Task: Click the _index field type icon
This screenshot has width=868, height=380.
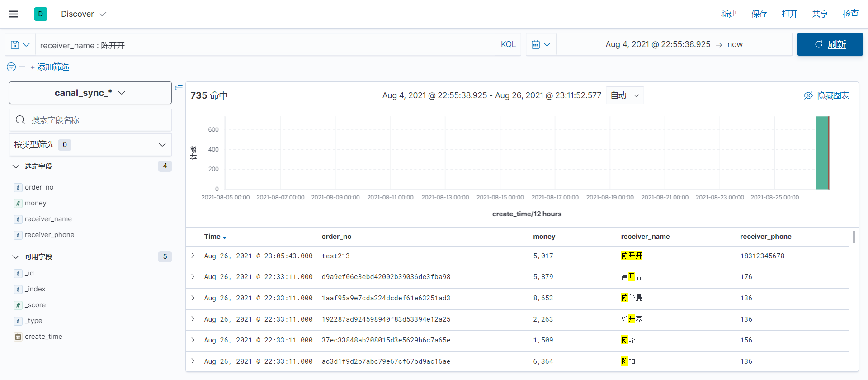Action: 18,290
